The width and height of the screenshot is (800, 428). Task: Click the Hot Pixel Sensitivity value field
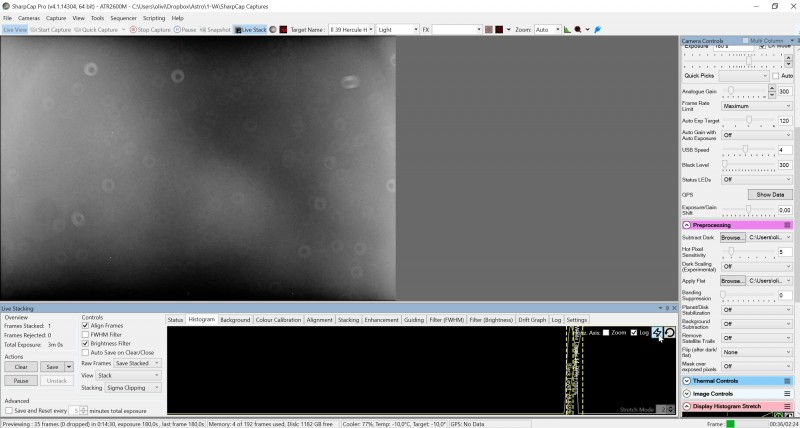[x=785, y=252]
